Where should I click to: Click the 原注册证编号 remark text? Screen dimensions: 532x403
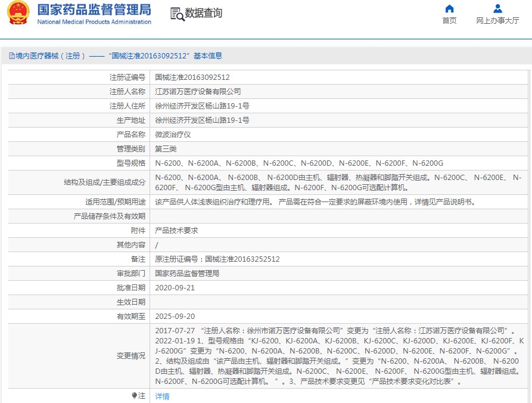(217, 259)
